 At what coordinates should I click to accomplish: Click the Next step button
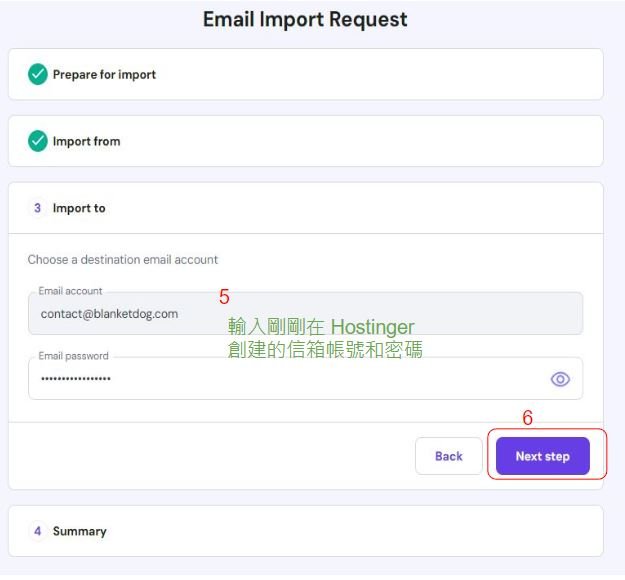(542, 456)
